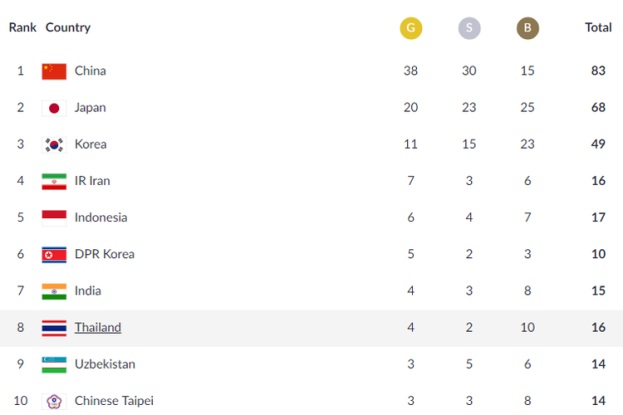Click the DPR Korea flag icon
Screen dimensions: 623x415
point(54,255)
